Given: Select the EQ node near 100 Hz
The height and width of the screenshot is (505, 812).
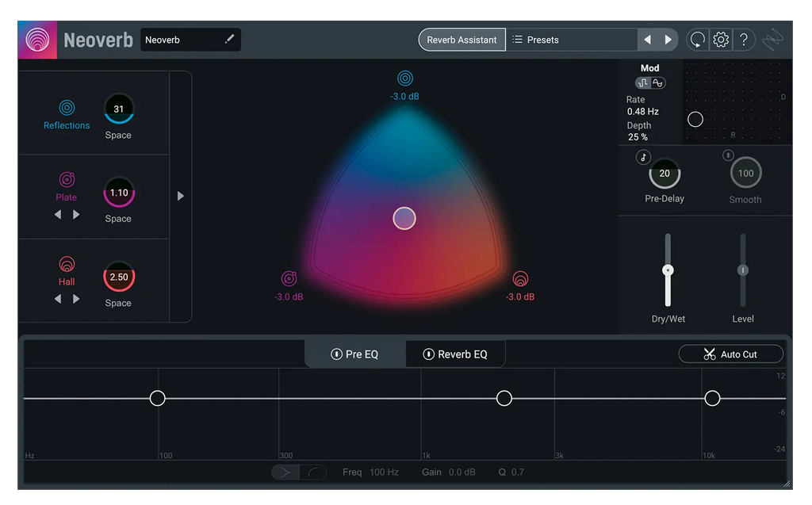Looking at the screenshot, I should (158, 398).
